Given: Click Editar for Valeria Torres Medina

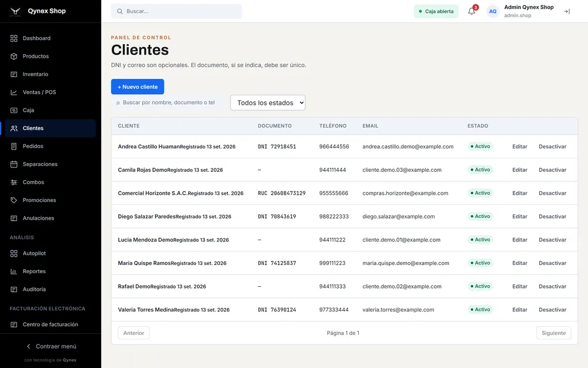Looking at the screenshot, I should (520, 310).
